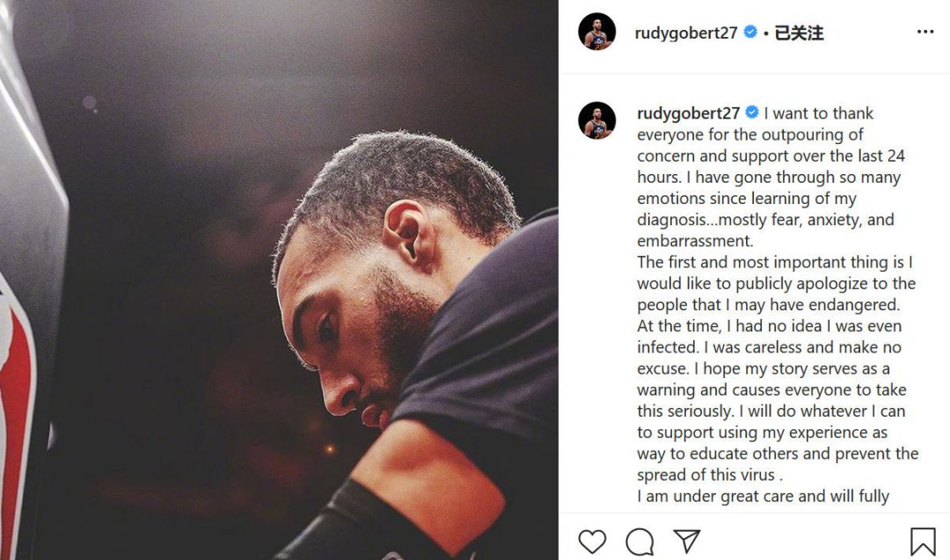The image size is (950, 560).
Task: Share the post with the paper plane icon
Action: pos(686,541)
